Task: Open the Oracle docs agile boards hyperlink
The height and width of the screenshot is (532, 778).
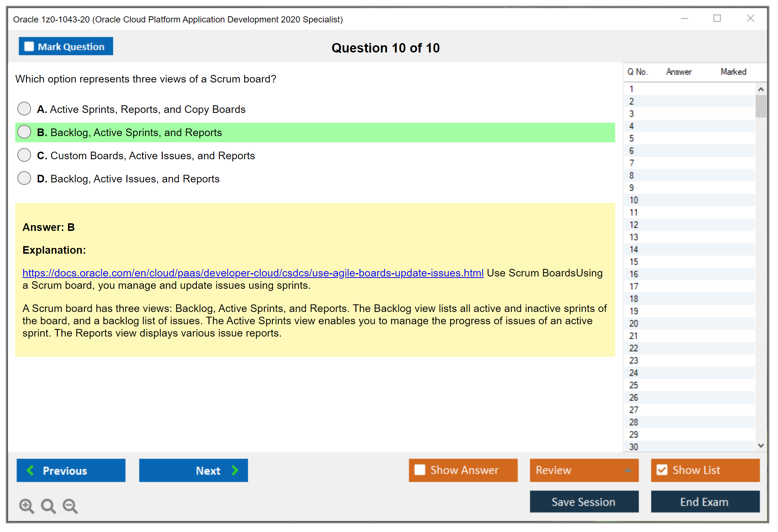Action: tap(253, 273)
